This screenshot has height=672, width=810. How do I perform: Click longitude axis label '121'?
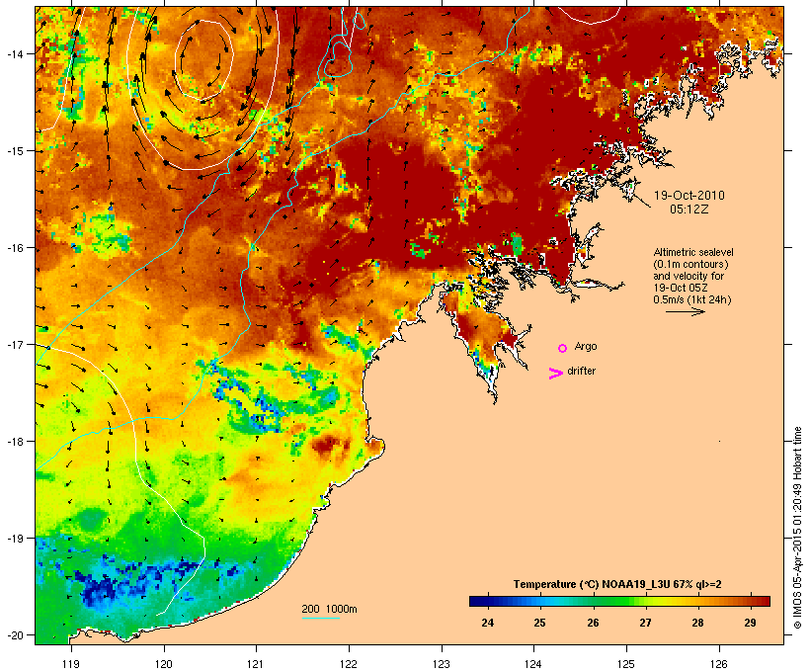(256, 664)
